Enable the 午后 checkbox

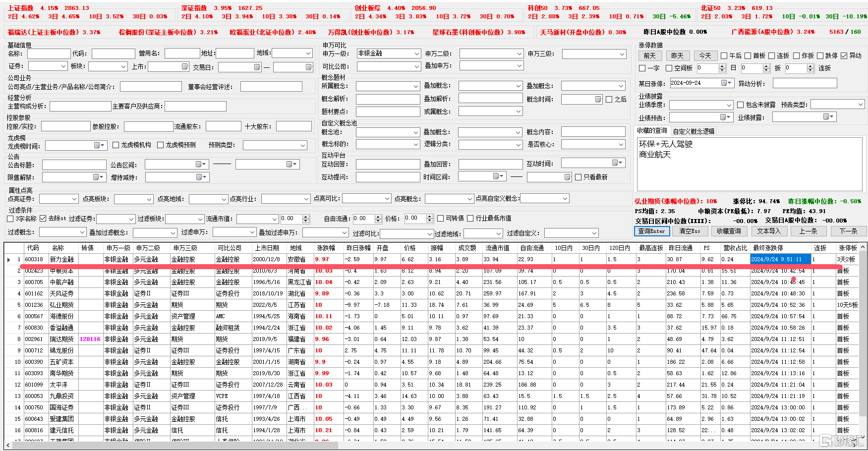click(724, 56)
